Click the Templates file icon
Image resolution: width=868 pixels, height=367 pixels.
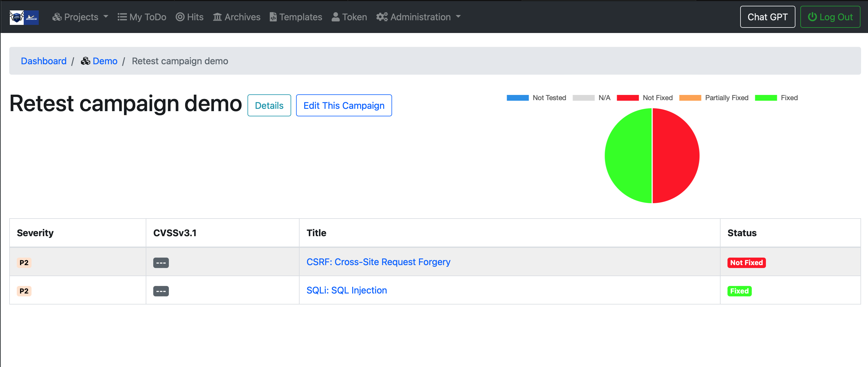click(273, 17)
